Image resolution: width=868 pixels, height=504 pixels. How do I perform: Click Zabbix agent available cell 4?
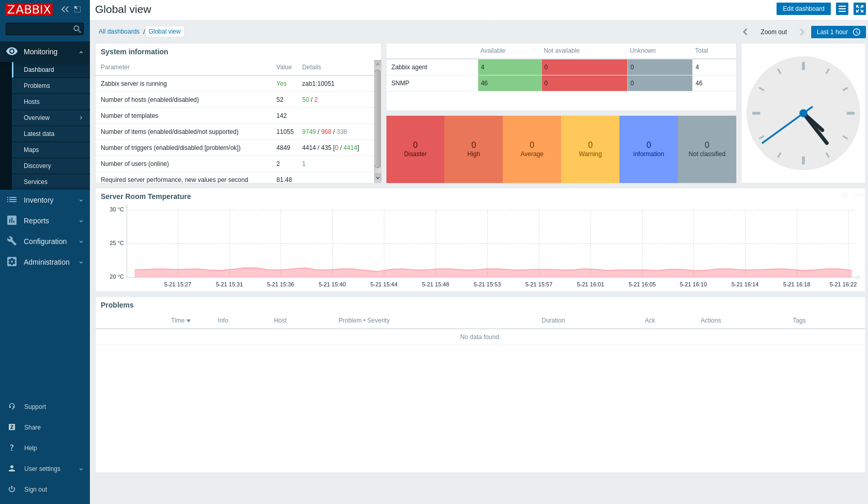(x=510, y=67)
